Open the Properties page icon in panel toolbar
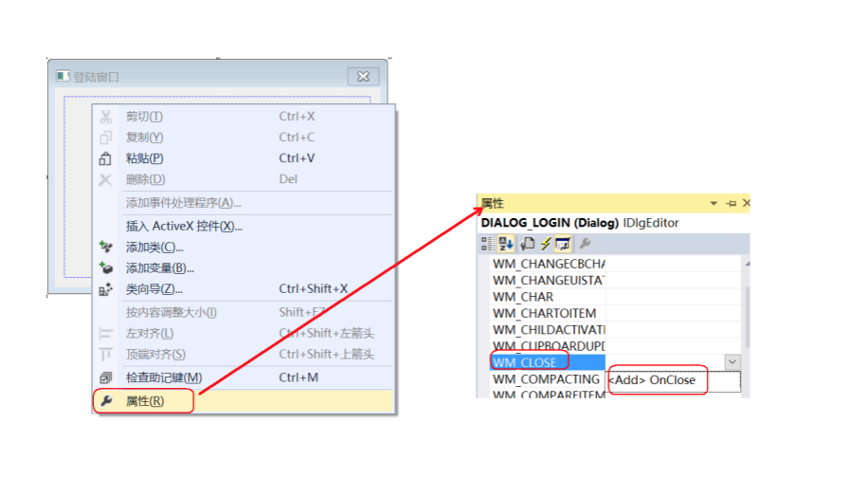The height and width of the screenshot is (478, 868). 528,244
